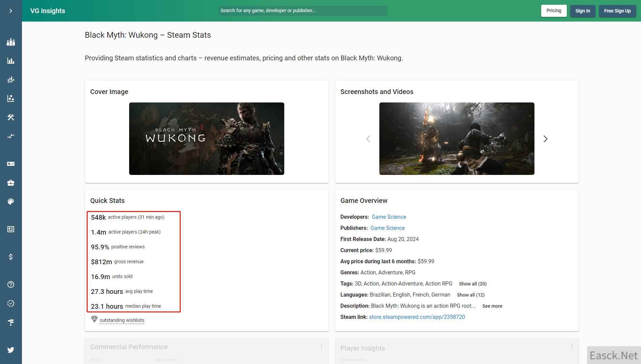Click the 23.1 hours median play time
The image size is (641, 364).
point(126,306)
